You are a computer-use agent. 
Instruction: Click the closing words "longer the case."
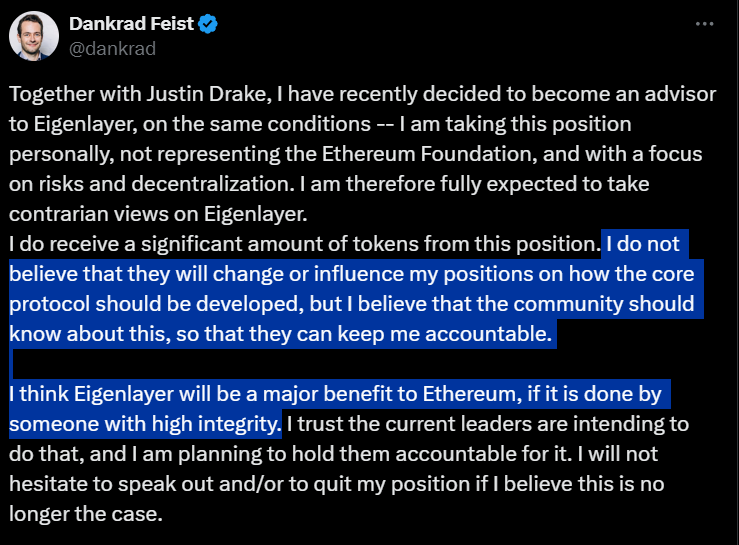pos(86,514)
